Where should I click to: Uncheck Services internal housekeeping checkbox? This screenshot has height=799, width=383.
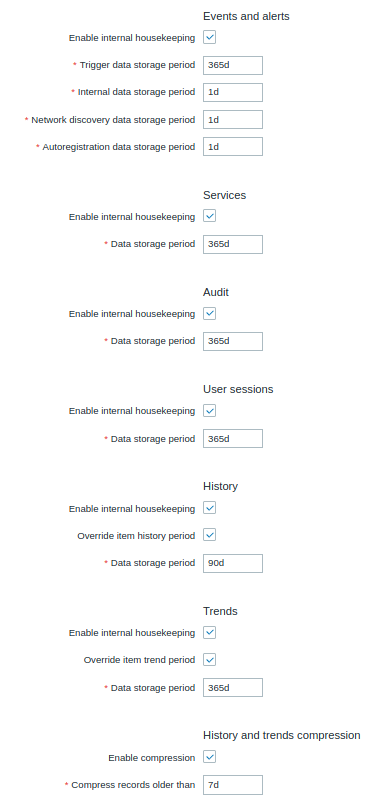point(209,216)
